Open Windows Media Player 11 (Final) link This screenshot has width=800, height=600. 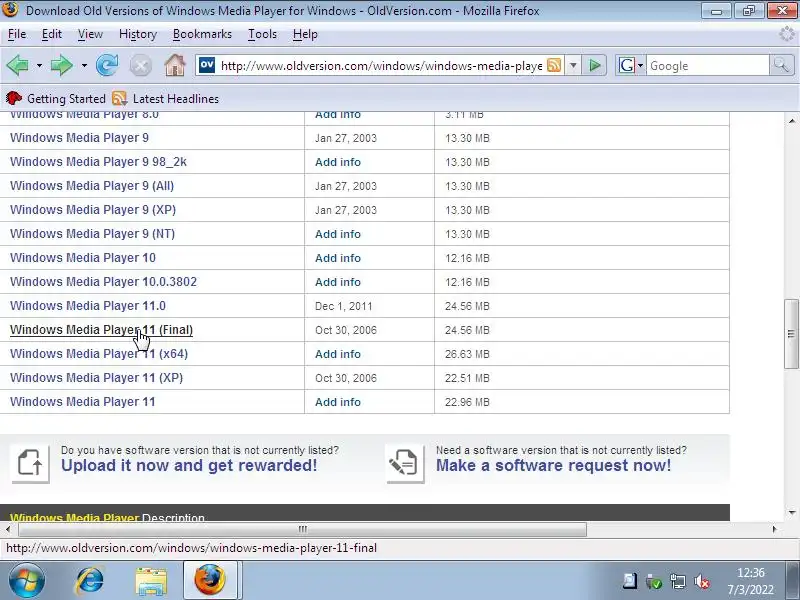coord(101,330)
